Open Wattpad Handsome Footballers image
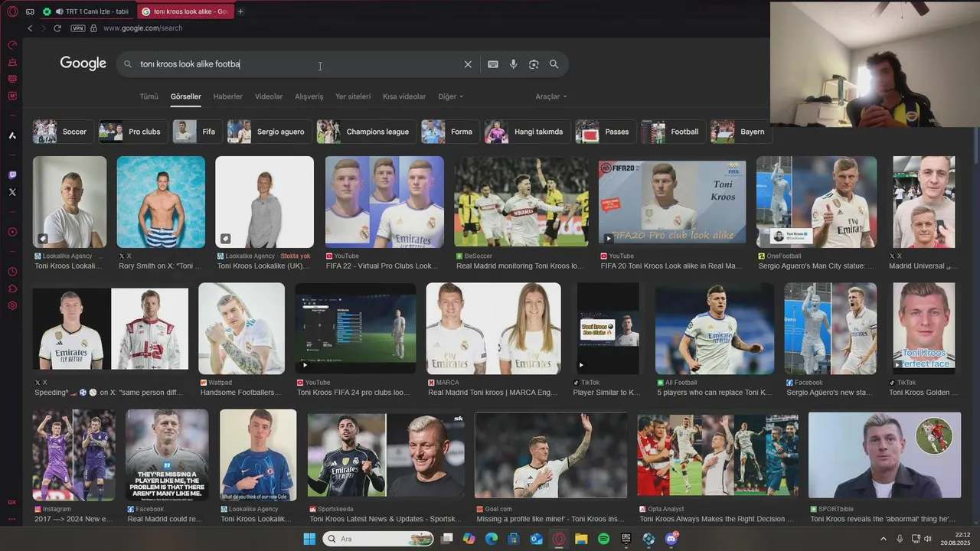The width and height of the screenshot is (980, 551). [241, 328]
